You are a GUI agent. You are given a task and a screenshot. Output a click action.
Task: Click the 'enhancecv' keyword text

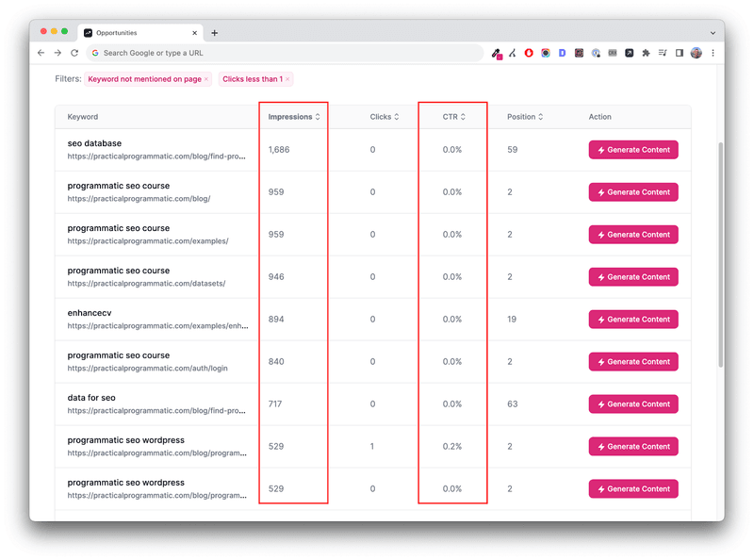coord(90,313)
